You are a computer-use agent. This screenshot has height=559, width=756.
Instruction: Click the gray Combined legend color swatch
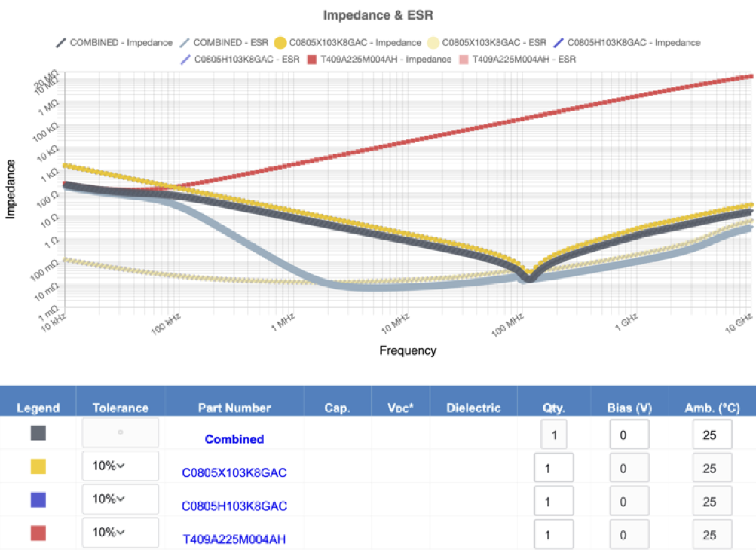pos(38,433)
